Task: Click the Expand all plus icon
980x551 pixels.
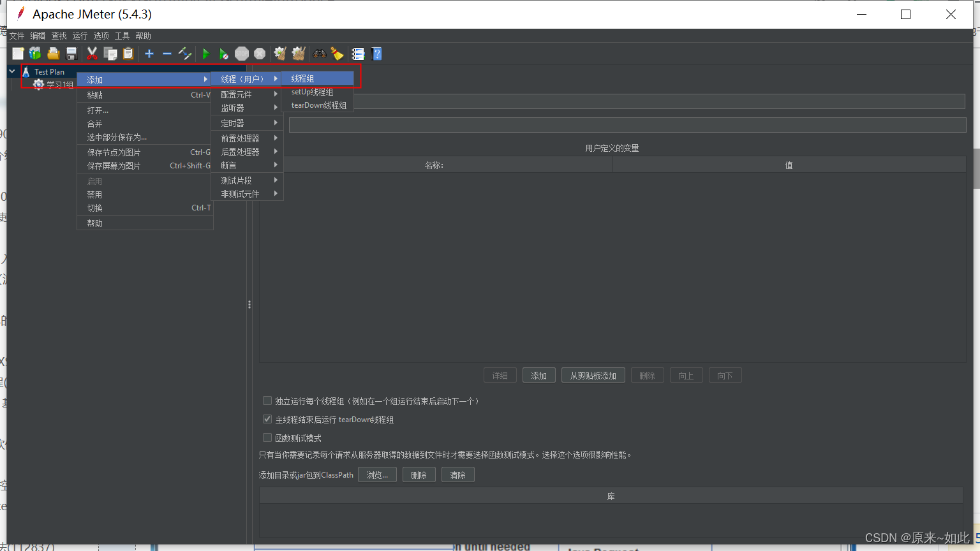Action: click(x=149, y=54)
